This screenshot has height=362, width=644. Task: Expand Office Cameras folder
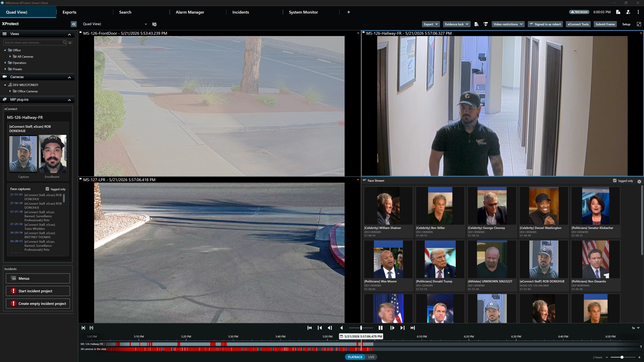10,91
